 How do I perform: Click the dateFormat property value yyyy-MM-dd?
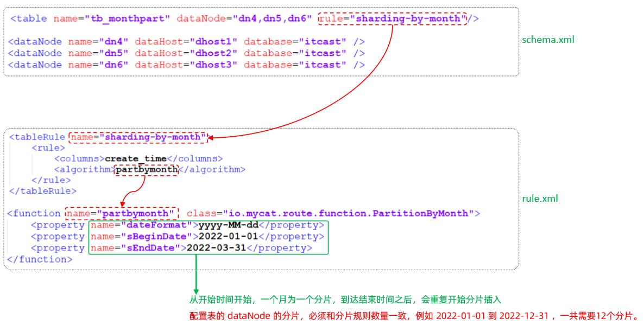click(229, 225)
